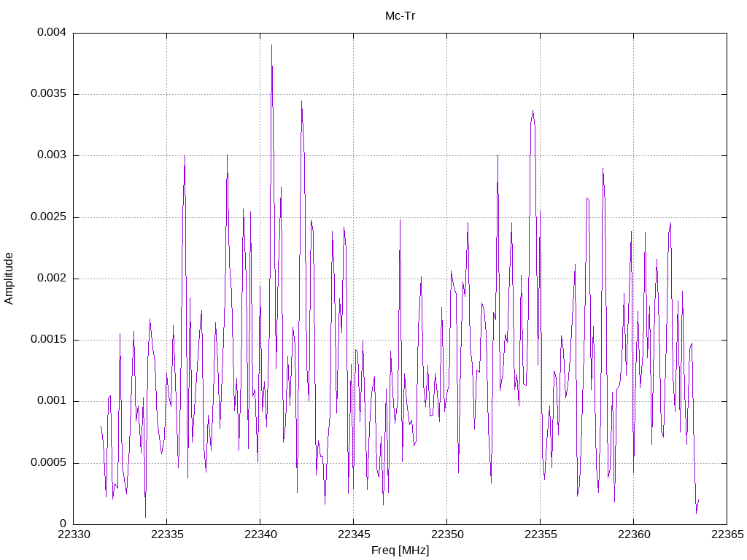Click the plot title Mc-Tr
This screenshot has height=560, width=747.
(x=400, y=16)
